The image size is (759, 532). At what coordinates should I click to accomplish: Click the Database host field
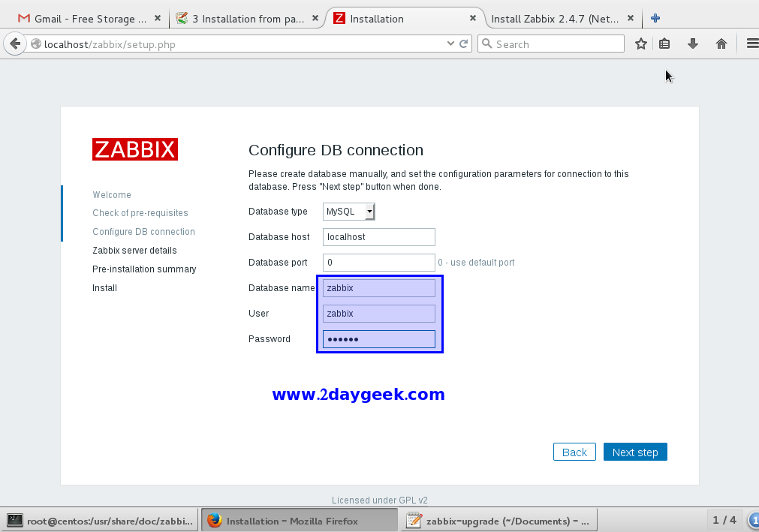pyautogui.click(x=379, y=237)
